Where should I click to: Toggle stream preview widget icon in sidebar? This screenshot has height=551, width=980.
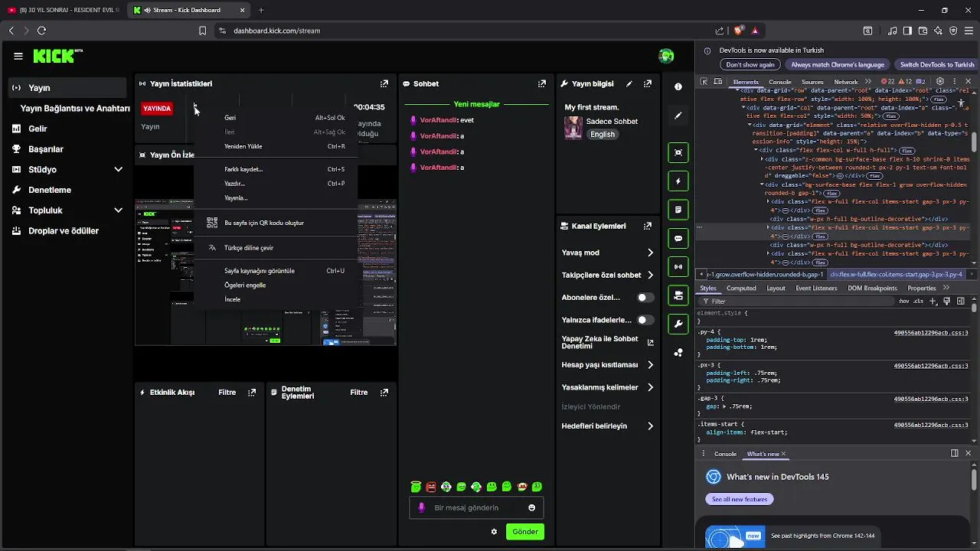[678, 152]
